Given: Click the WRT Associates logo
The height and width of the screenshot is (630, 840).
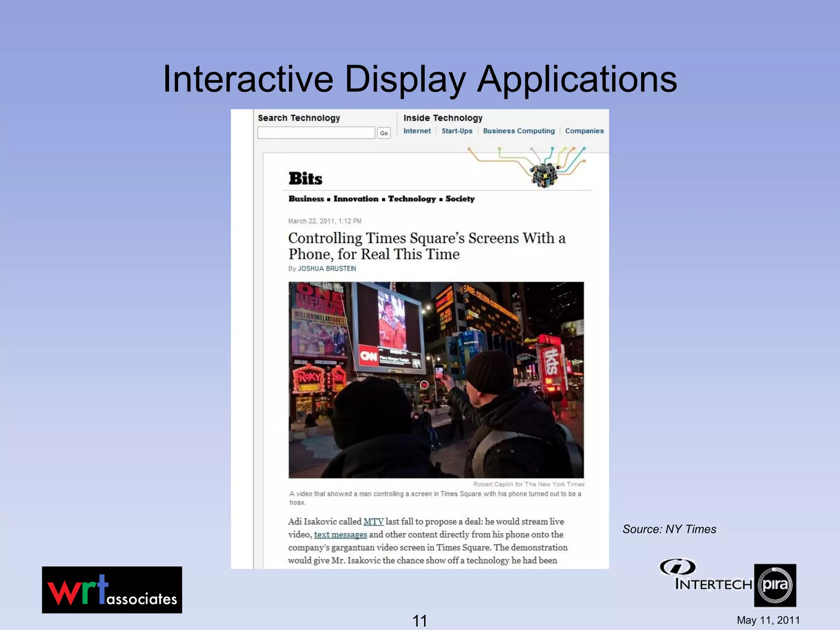Looking at the screenshot, I should click(x=112, y=590).
